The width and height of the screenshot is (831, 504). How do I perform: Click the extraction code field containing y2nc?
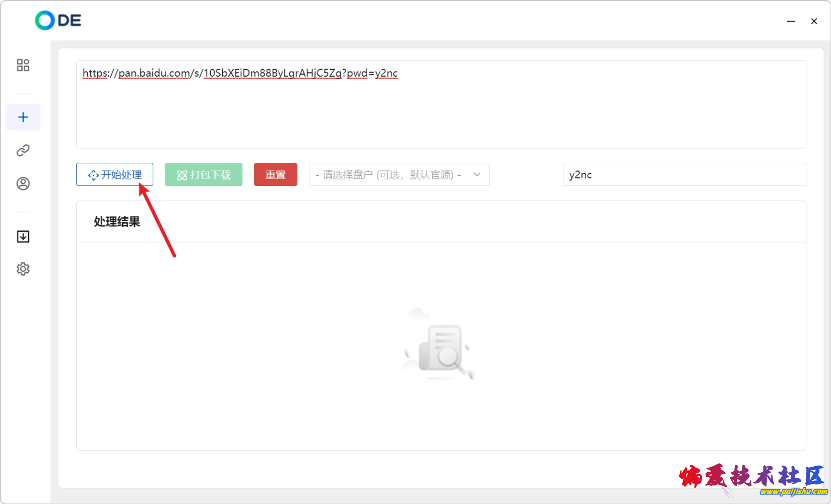[684, 175]
